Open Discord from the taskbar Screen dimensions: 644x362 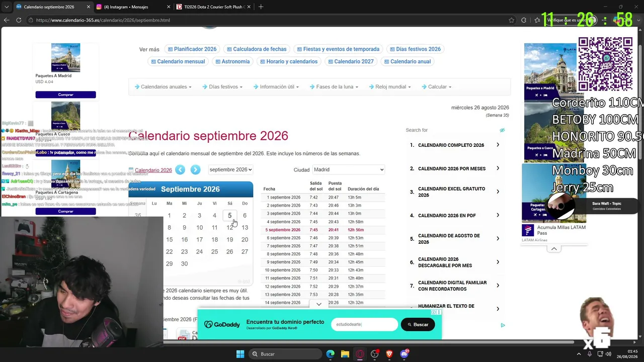(404, 354)
